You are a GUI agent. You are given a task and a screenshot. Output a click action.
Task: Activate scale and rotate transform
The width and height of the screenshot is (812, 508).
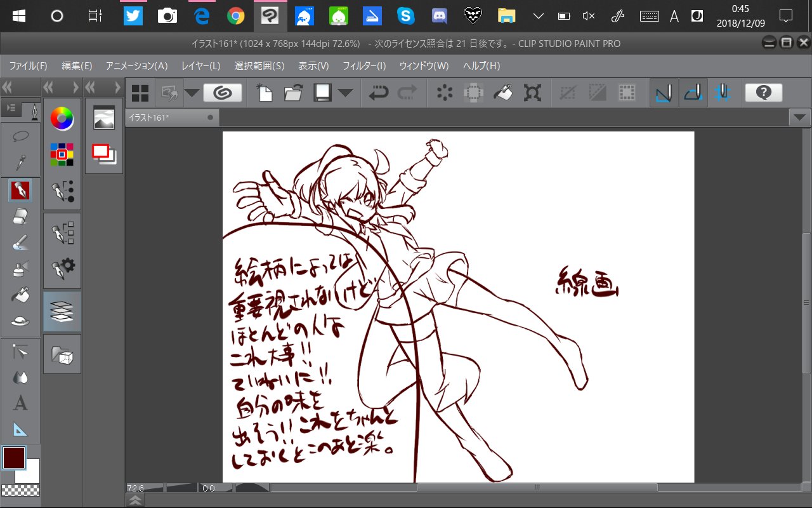[532, 93]
